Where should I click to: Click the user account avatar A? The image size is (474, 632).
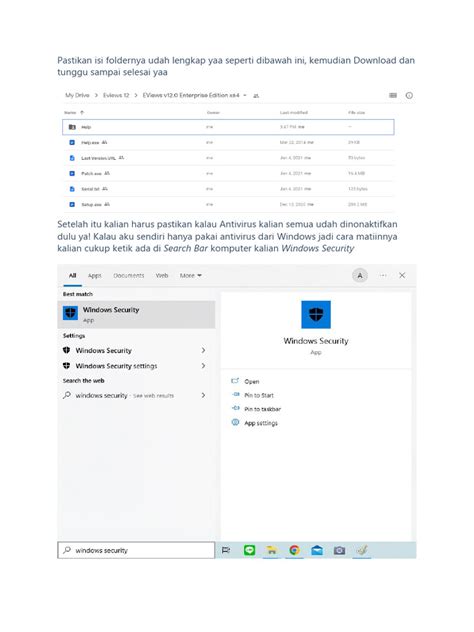point(360,276)
